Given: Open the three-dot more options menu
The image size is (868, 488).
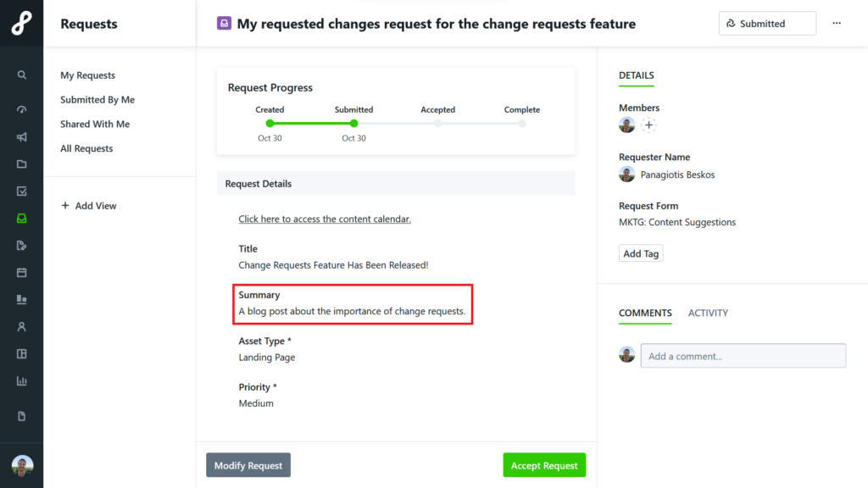Looking at the screenshot, I should coord(837,23).
